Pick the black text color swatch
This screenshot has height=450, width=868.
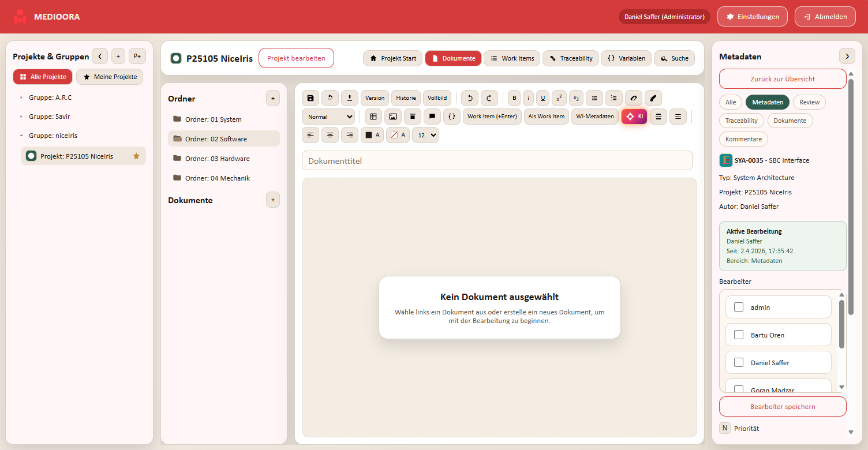[372, 135]
